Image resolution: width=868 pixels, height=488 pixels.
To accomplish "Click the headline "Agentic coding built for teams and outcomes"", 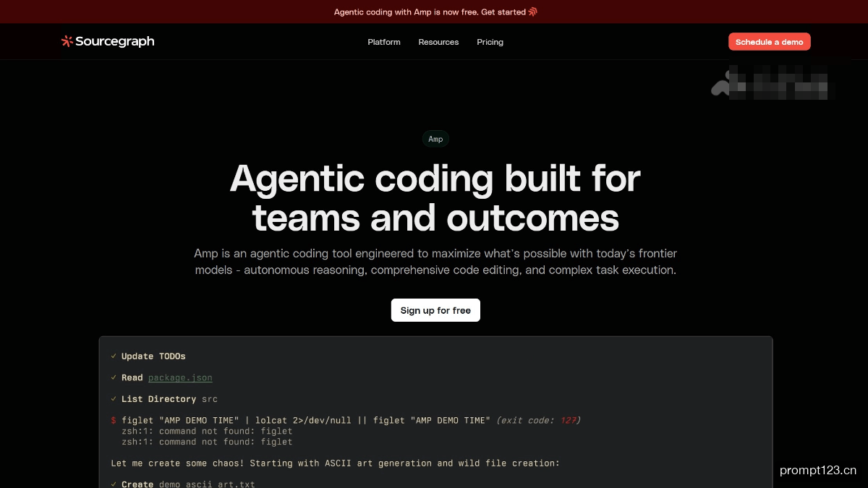I will (435, 197).
